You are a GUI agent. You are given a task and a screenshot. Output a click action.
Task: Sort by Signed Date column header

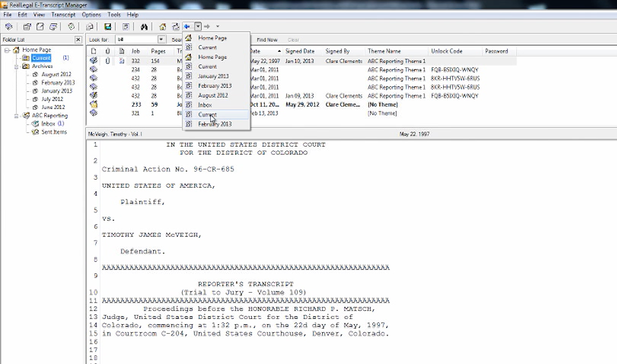tap(300, 51)
